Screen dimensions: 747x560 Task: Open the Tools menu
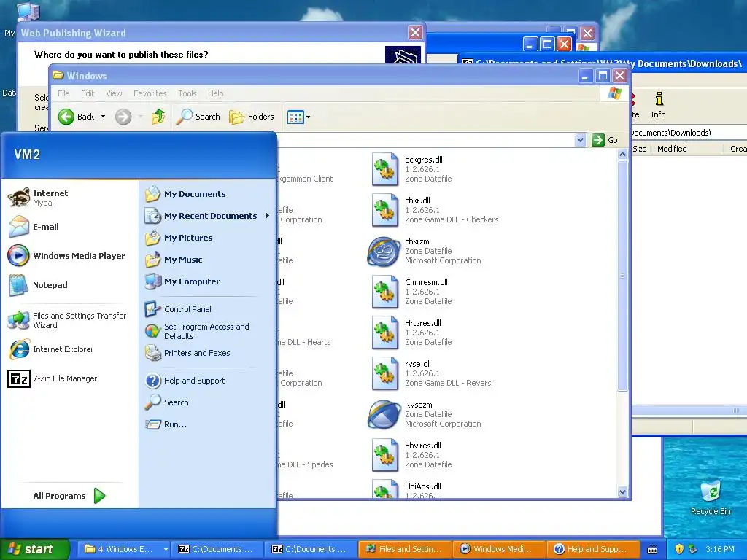187,93
